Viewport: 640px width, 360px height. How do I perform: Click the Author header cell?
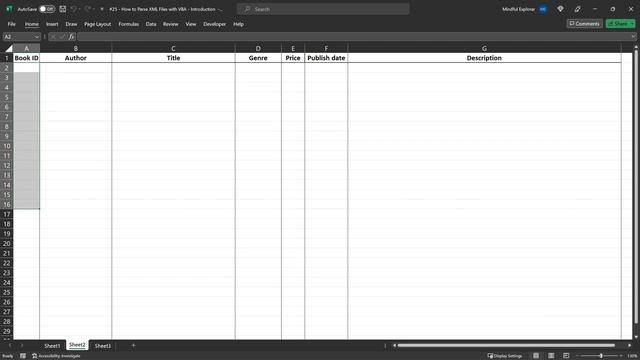(76, 58)
